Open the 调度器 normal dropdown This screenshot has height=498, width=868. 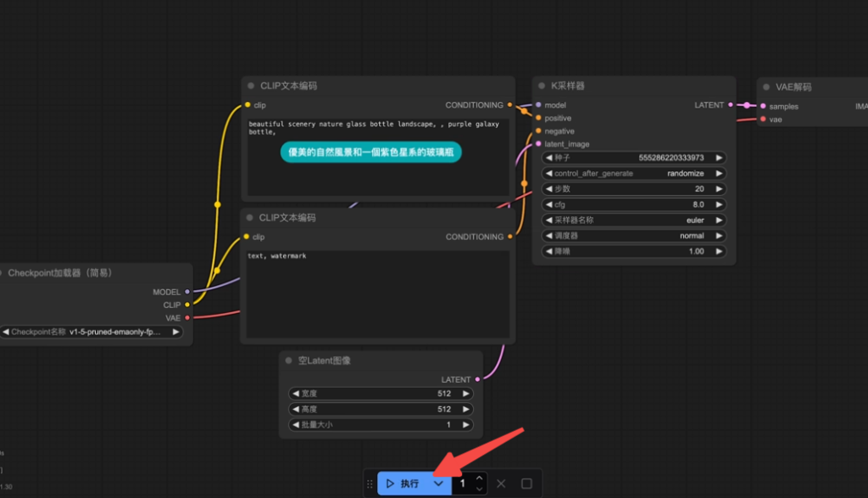point(633,236)
